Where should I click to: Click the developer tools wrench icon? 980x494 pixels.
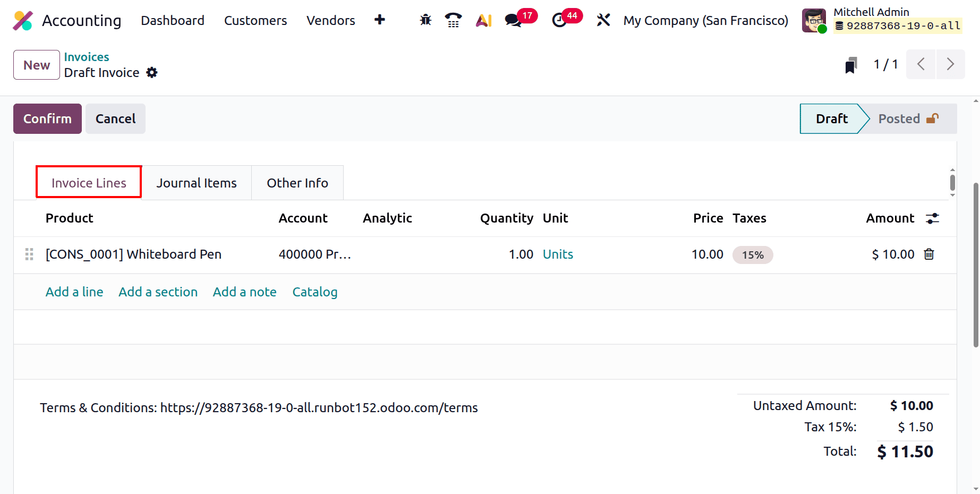coord(603,20)
